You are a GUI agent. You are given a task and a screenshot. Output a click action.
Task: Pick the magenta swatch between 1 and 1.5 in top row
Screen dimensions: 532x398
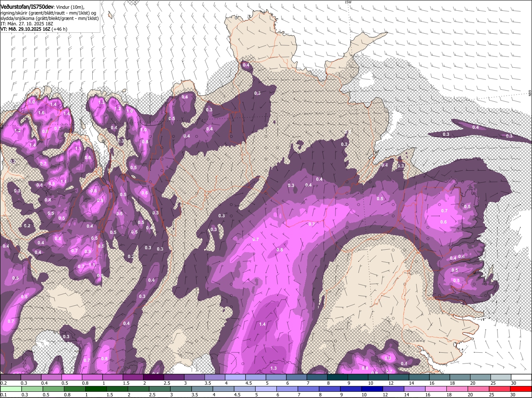click(x=113, y=377)
